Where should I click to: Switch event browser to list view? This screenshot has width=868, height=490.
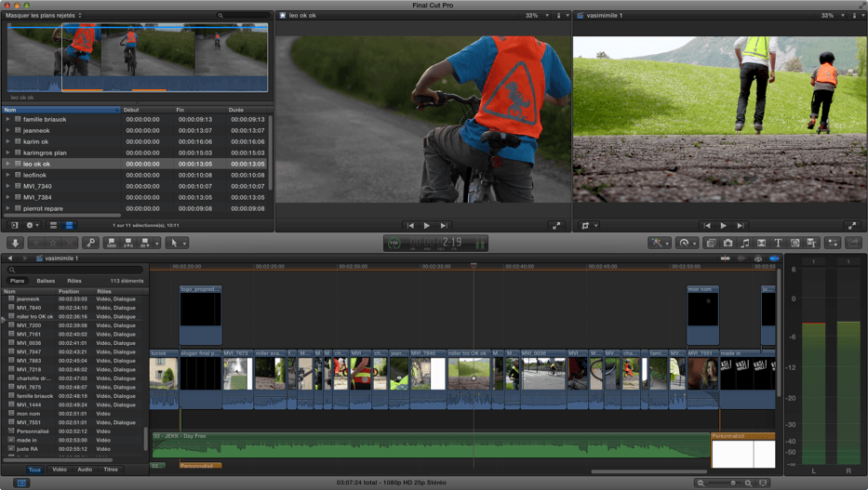pyautogui.click(x=69, y=225)
